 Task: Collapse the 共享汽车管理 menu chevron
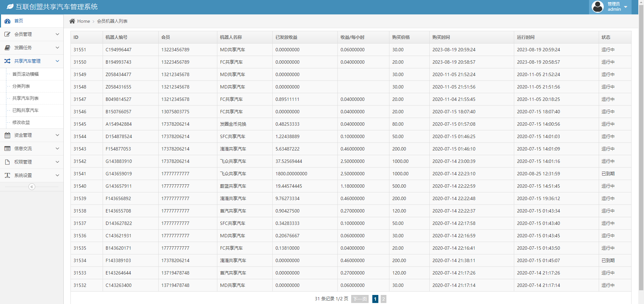[x=57, y=61]
